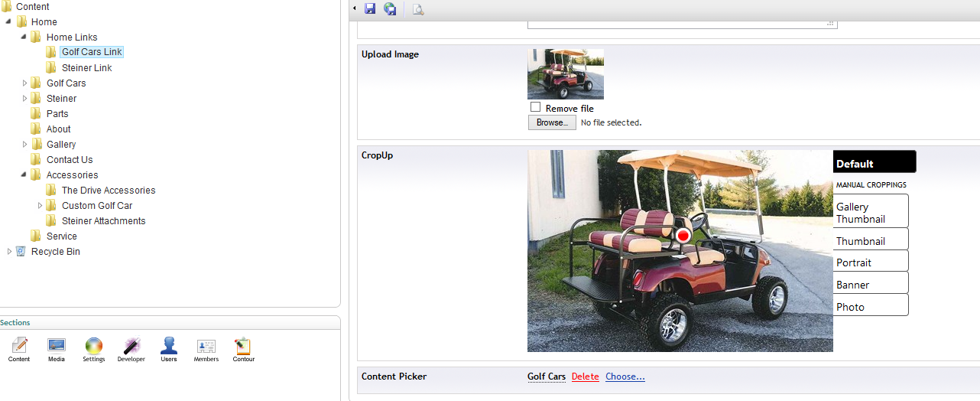Select the Banner crop tab
The image size is (980, 401).
tap(871, 283)
